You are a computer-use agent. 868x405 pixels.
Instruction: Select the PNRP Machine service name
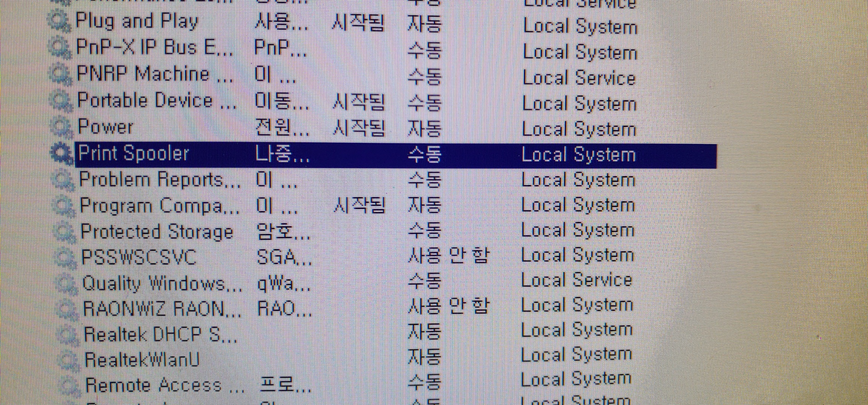point(155,74)
